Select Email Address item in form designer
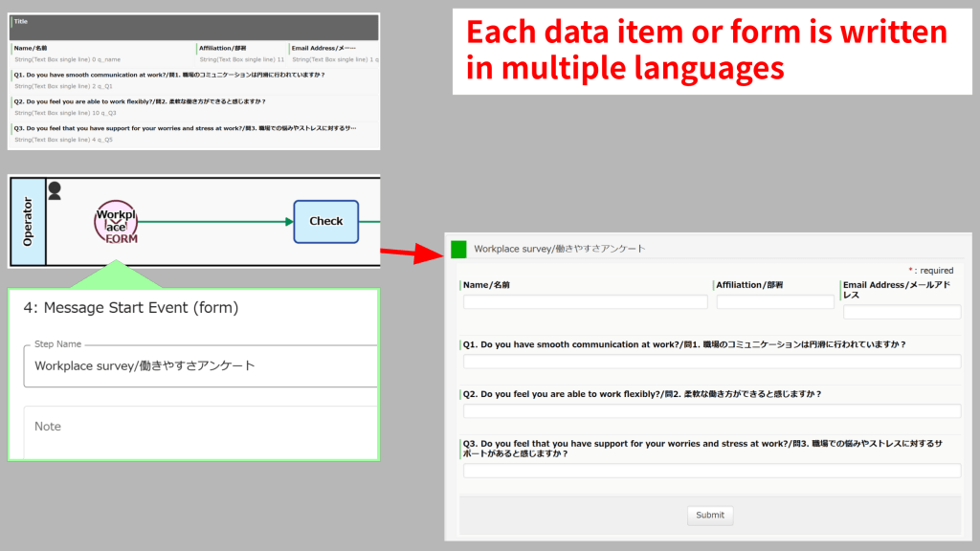Viewport: 980px width, 551px height. point(334,54)
